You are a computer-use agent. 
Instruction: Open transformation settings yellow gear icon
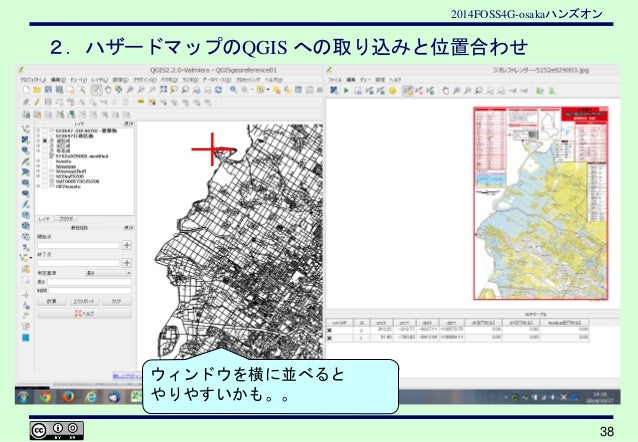[392, 90]
